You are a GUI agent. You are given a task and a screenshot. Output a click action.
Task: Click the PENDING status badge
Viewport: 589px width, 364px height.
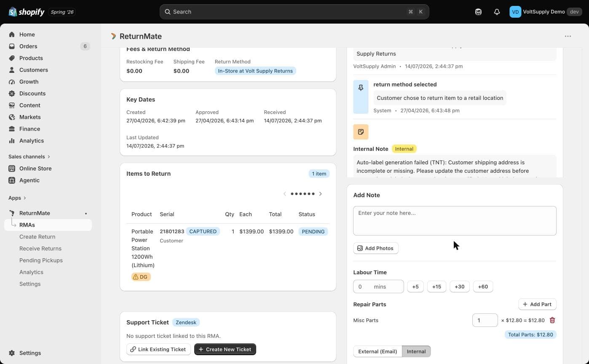[313, 231]
